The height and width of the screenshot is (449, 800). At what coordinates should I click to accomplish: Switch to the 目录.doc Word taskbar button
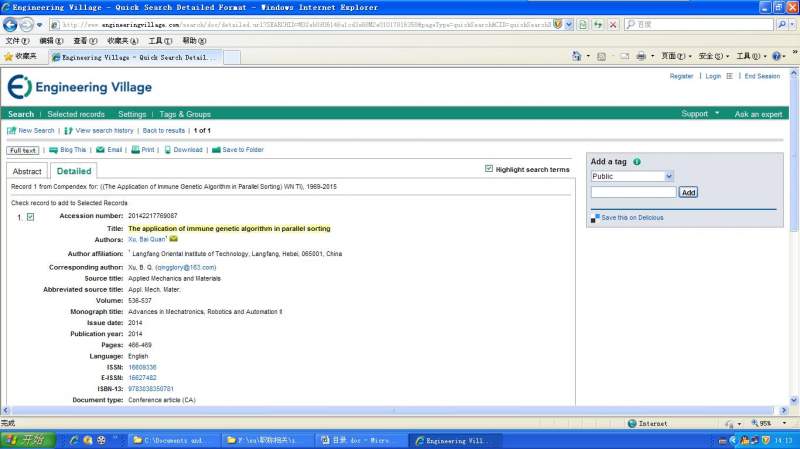tap(360, 440)
